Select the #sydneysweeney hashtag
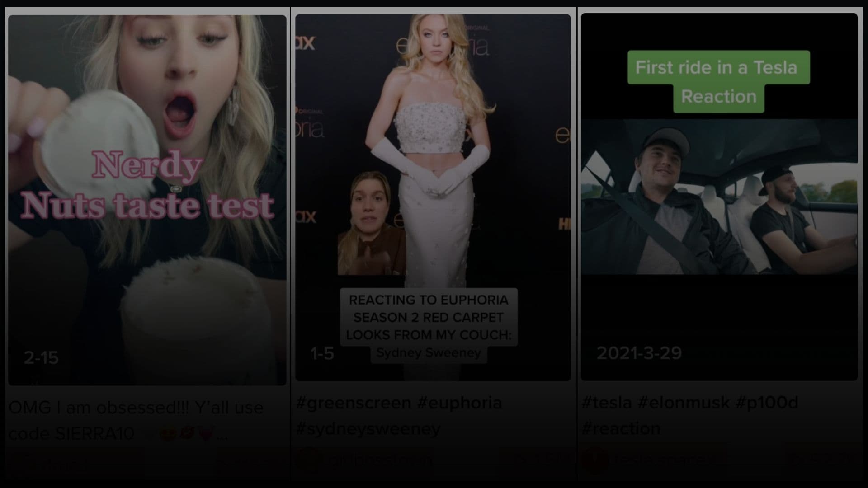868x488 pixels. [x=368, y=428]
